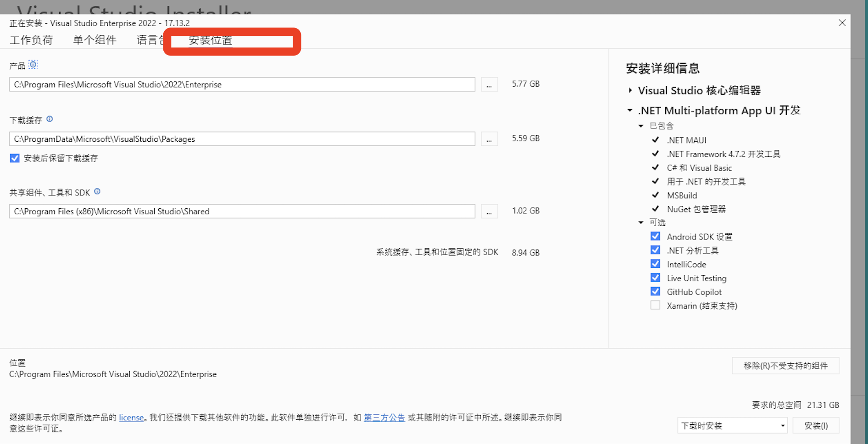Switch to 单个组件 tab
Screen dimensions: 868x444
pyautogui.click(x=95, y=40)
